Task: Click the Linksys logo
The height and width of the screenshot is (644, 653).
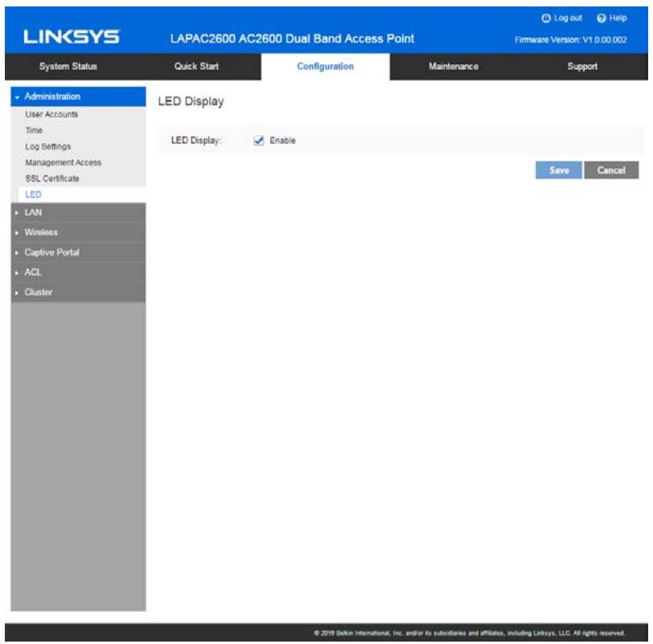Action: click(72, 37)
